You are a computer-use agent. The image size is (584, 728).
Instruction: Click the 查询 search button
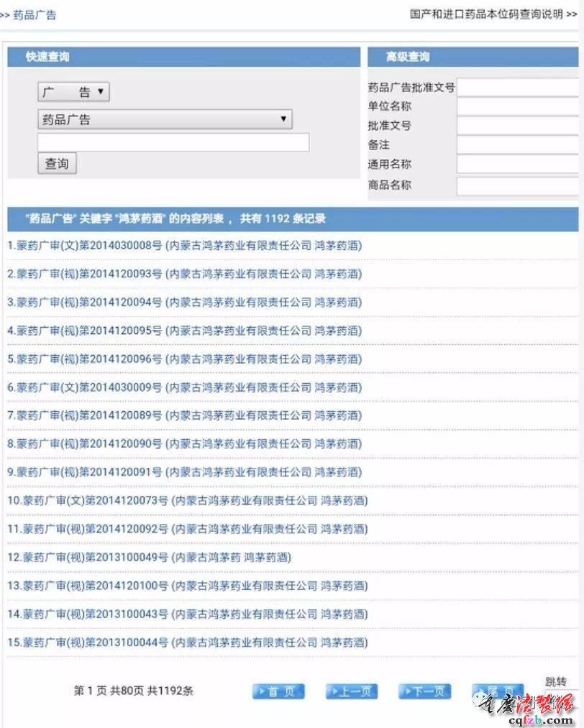point(57,163)
